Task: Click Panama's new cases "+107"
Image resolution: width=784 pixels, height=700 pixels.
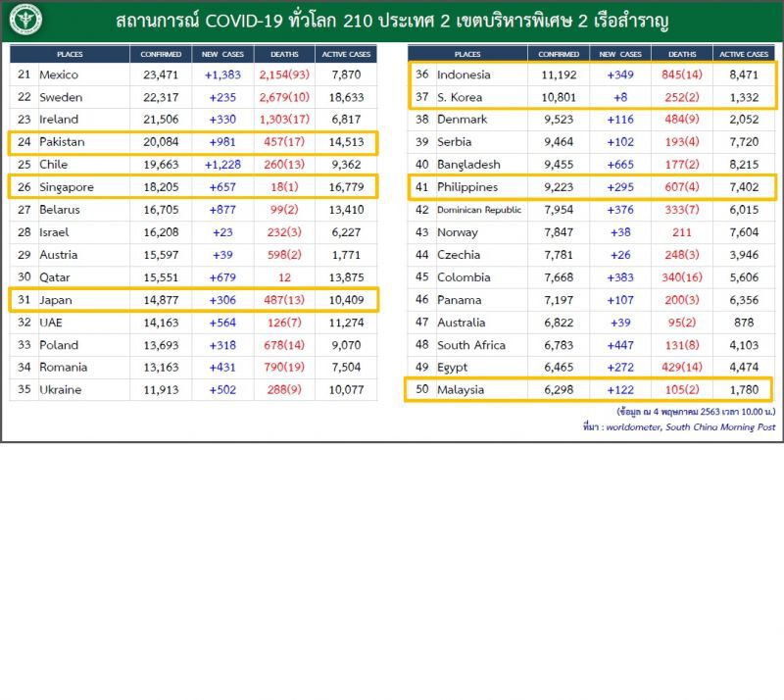Action: [620, 300]
